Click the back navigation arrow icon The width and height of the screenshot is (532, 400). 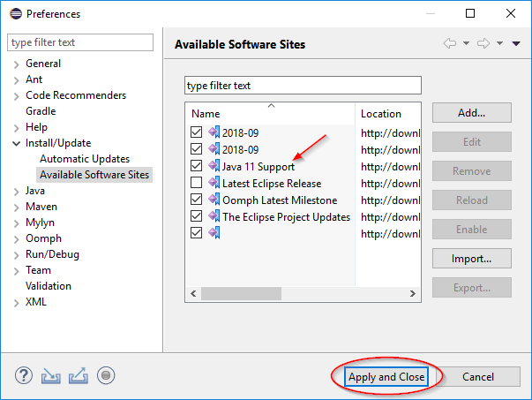(450, 43)
